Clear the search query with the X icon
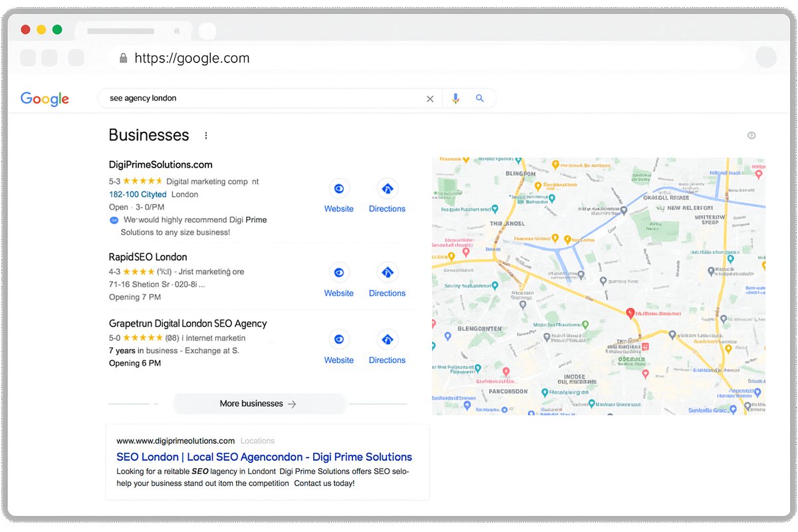 click(430, 98)
